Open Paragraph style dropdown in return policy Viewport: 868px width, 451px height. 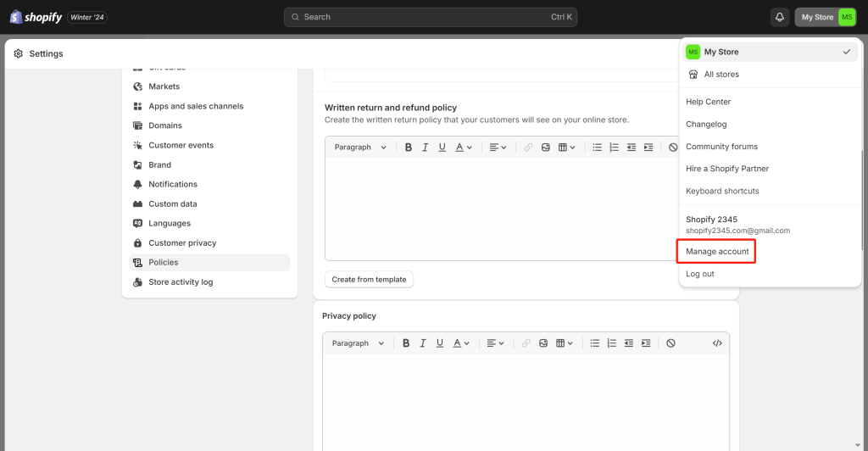359,148
